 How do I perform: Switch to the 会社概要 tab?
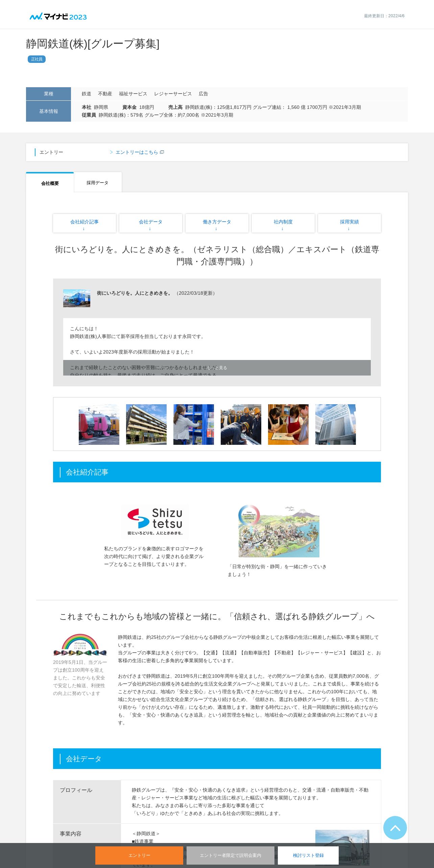[x=50, y=183]
